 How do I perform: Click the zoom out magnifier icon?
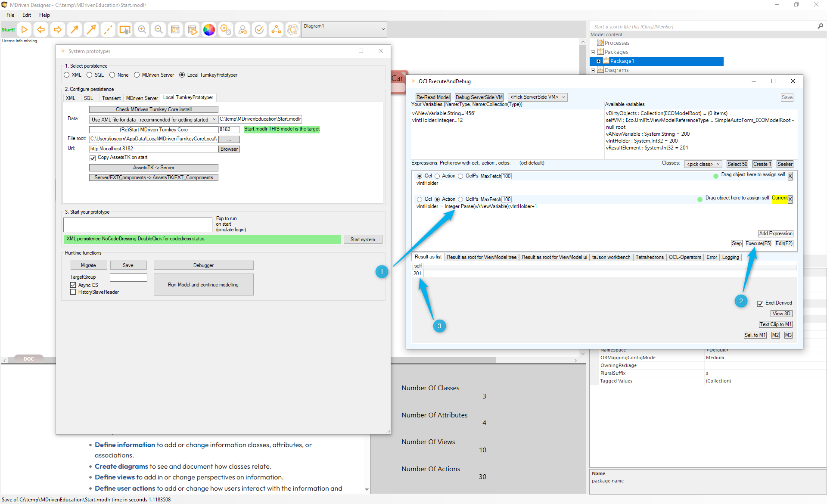click(159, 30)
